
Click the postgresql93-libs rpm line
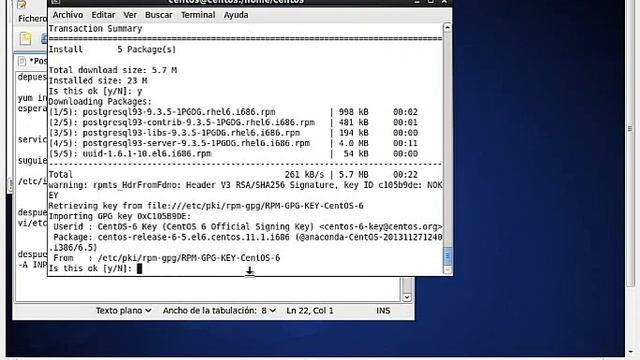point(233,133)
